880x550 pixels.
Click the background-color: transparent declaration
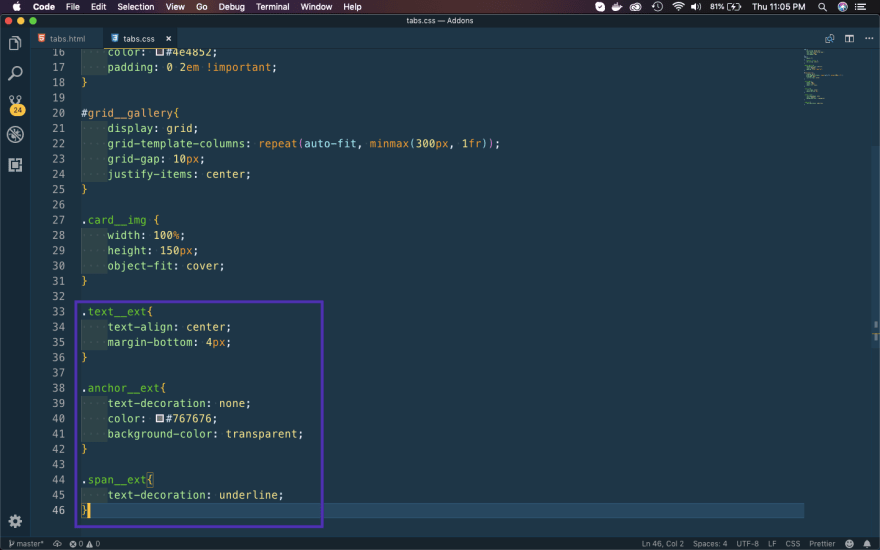[x=205, y=434]
